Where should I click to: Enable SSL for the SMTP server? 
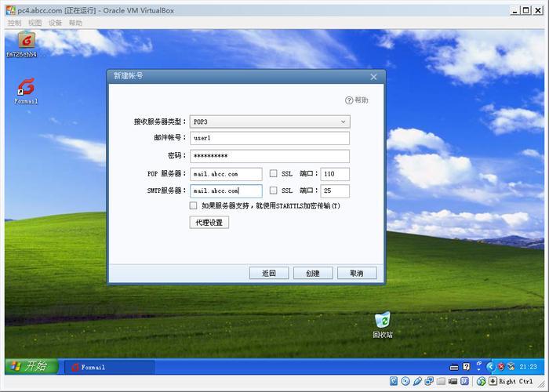[x=274, y=190]
